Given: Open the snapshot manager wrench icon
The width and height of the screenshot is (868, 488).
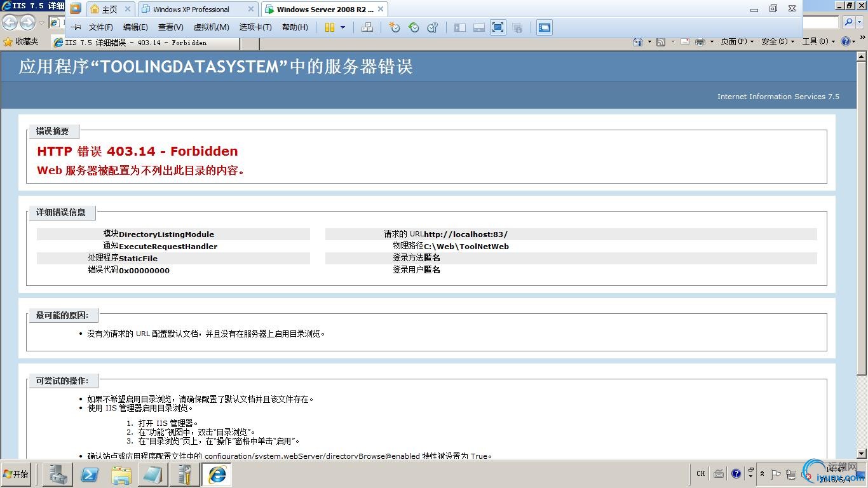Looking at the screenshot, I should click(x=433, y=27).
